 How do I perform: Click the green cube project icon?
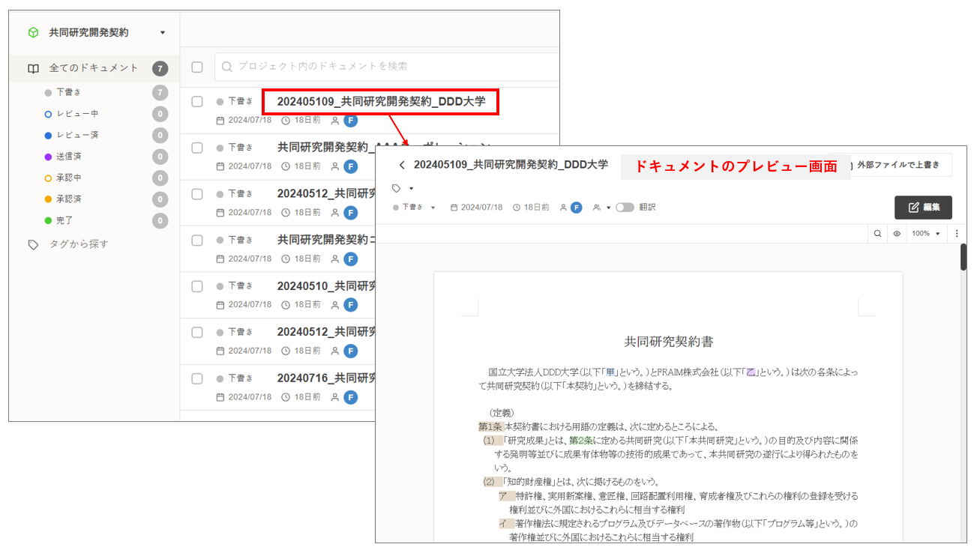(x=33, y=33)
